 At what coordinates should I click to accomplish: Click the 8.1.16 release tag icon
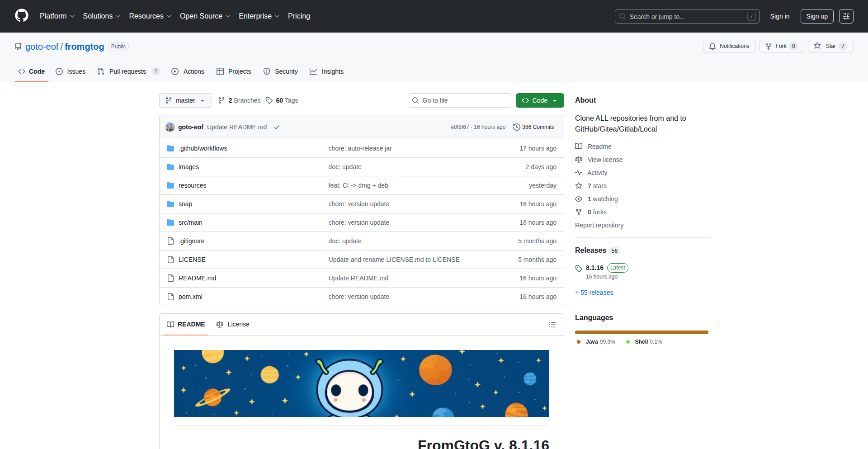(x=579, y=269)
